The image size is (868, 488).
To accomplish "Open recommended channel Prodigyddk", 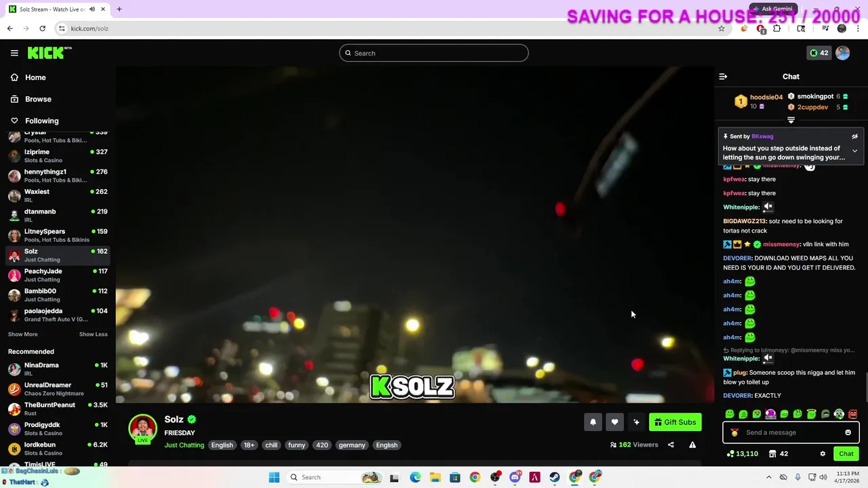I will click(x=58, y=429).
